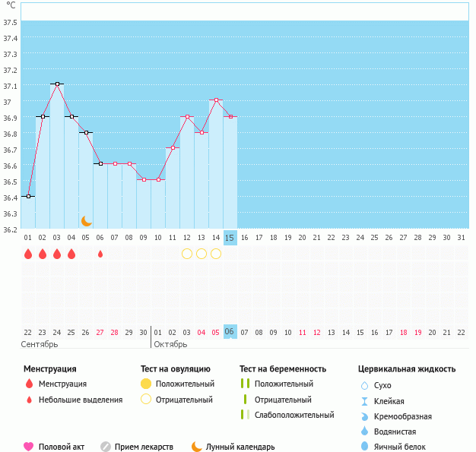Click the 37.1 temperature point on day 03
The image size is (476, 452).
(x=57, y=84)
